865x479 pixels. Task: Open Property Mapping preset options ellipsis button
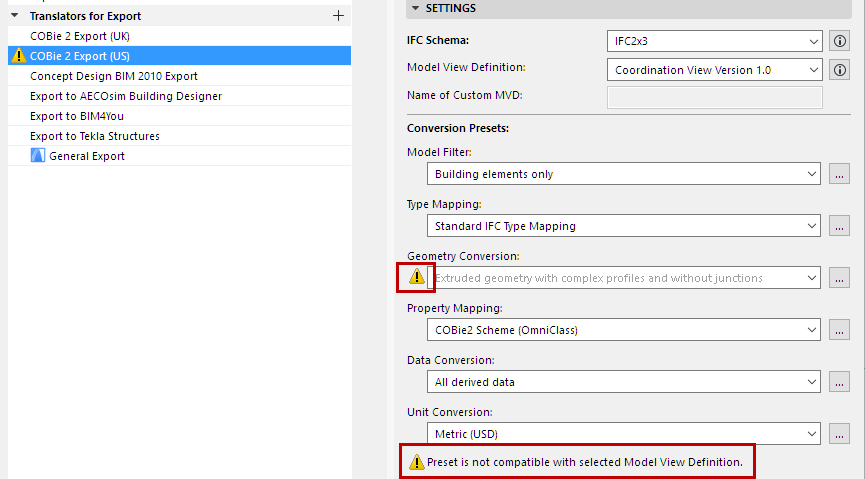840,330
